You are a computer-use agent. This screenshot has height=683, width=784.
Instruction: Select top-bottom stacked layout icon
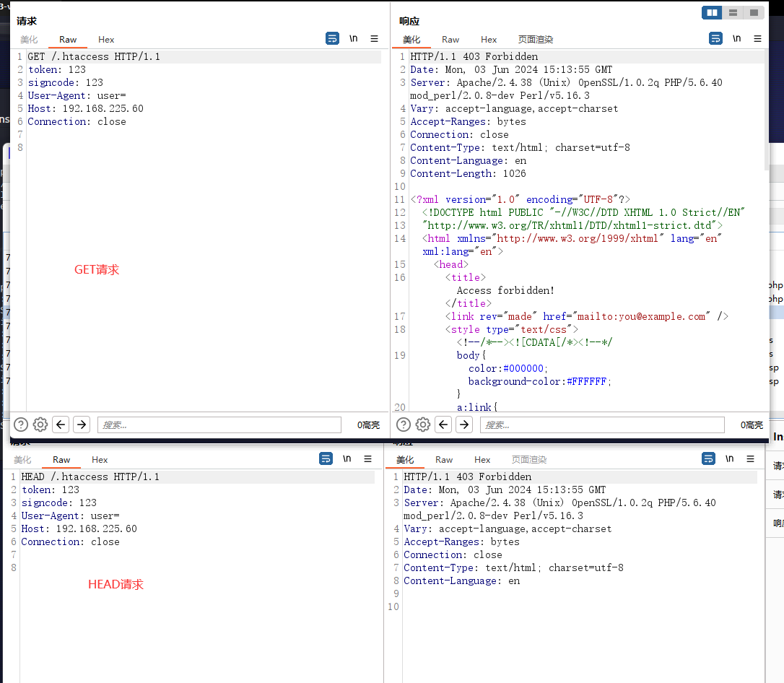(x=733, y=12)
